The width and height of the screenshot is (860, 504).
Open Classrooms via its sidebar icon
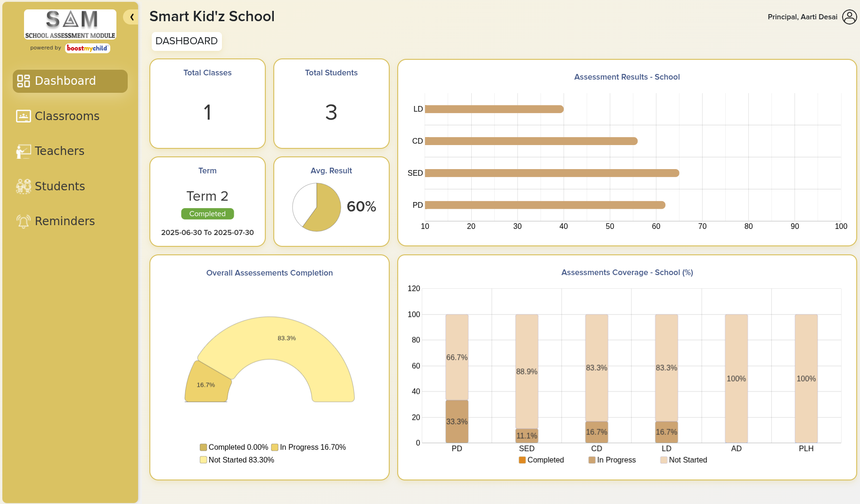click(x=23, y=116)
